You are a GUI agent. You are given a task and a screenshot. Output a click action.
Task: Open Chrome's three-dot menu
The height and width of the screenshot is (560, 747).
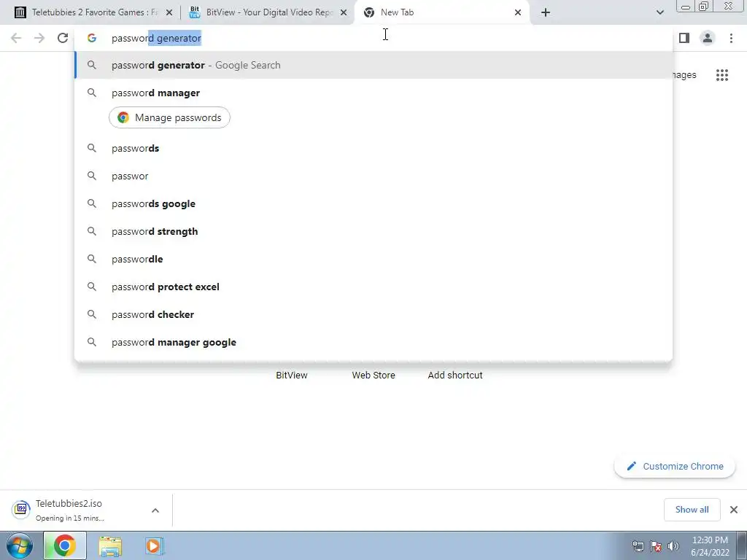tap(731, 38)
